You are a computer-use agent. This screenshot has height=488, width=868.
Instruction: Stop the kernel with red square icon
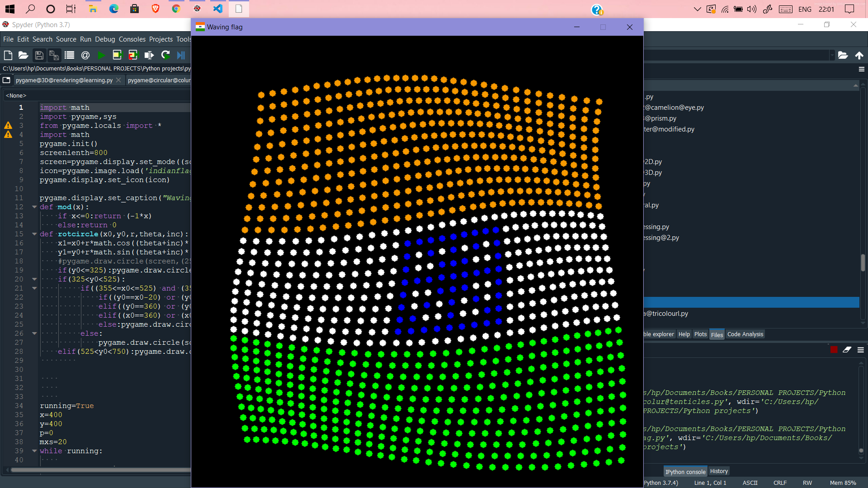tap(834, 350)
